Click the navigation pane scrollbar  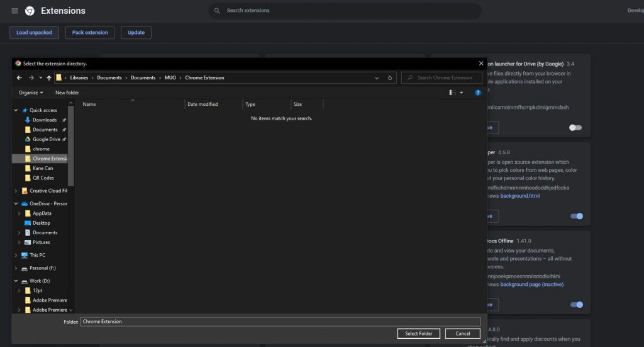click(x=70, y=146)
